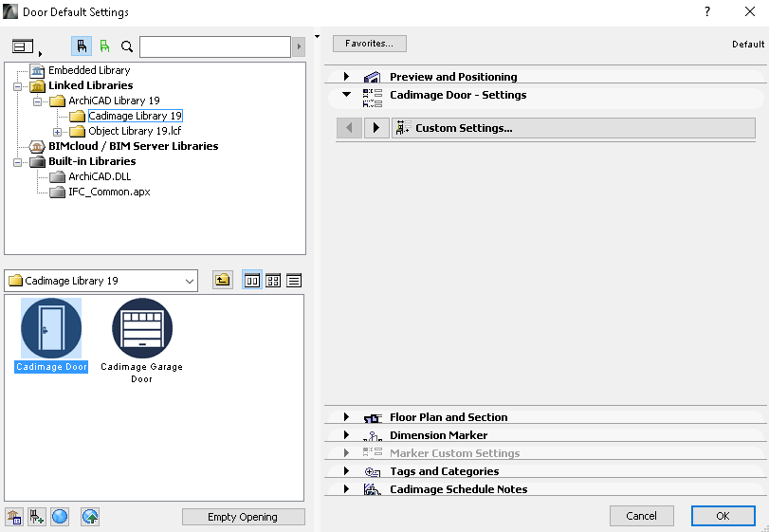Expand Preview and Positioning panel

coord(346,77)
